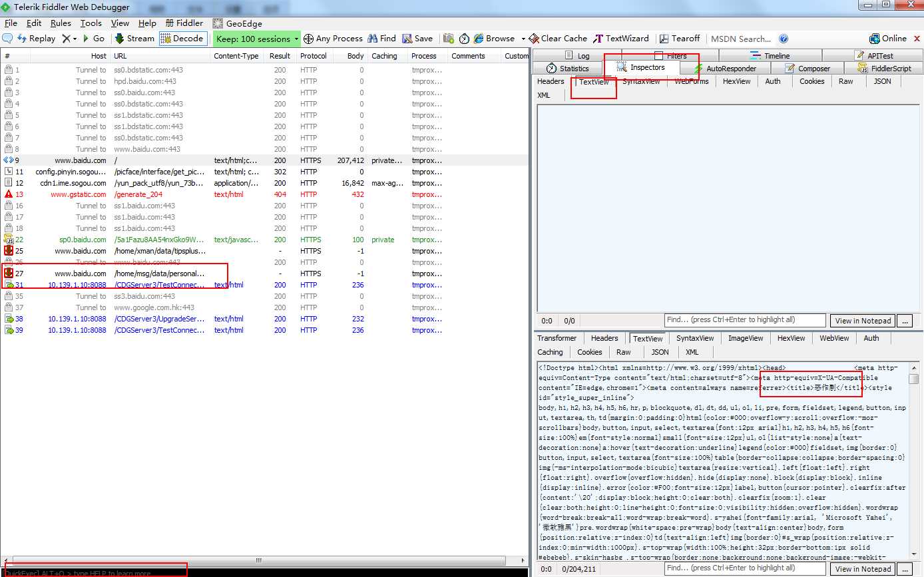924x577 pixels.
Task: Switch to the APITest tab
Action: [873, 56]
